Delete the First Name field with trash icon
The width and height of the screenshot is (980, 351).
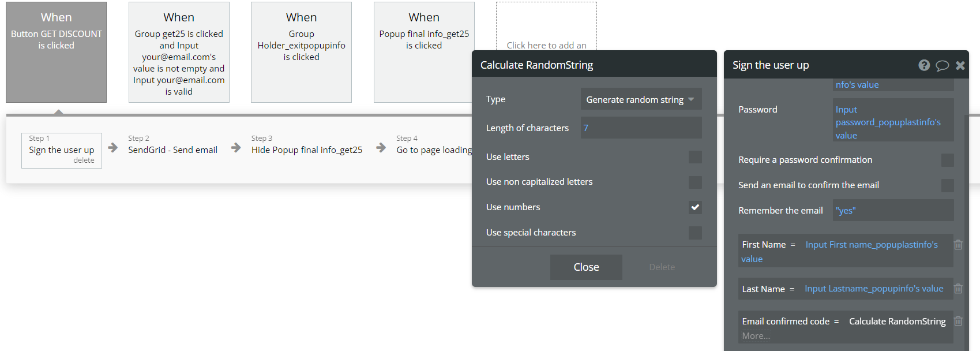pyautogui.click(x=958, y=245)
